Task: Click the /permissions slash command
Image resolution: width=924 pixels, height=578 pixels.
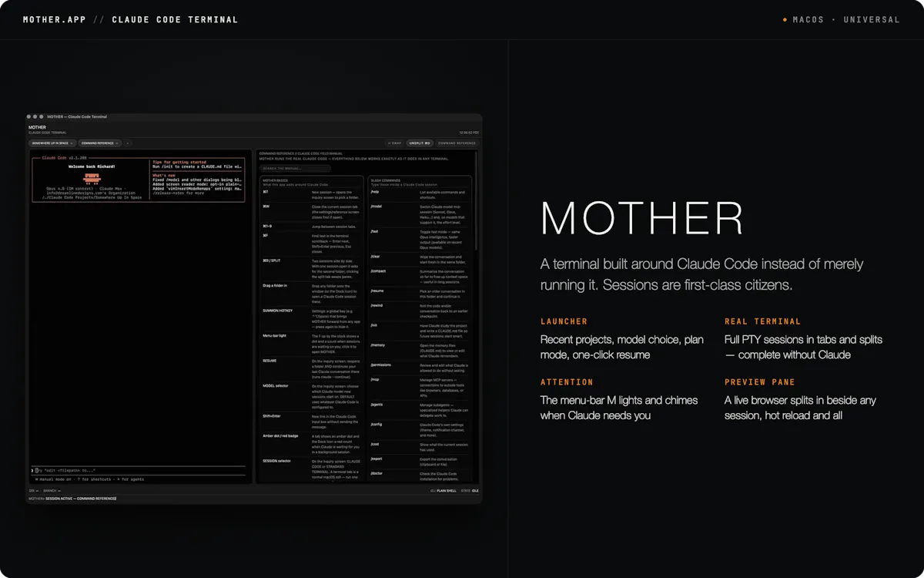Action: coord(420,366)
